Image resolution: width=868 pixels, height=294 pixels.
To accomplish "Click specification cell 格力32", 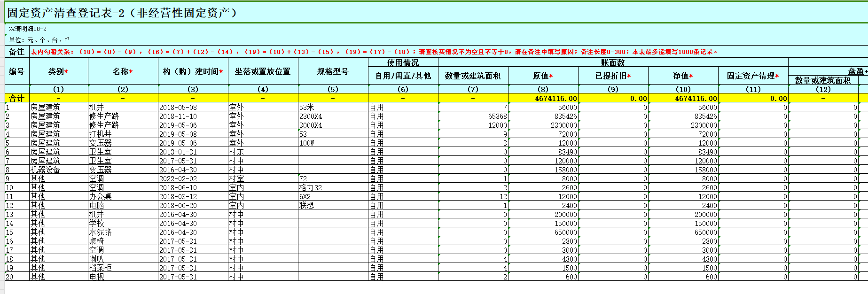I will click(x=333, y=187).
